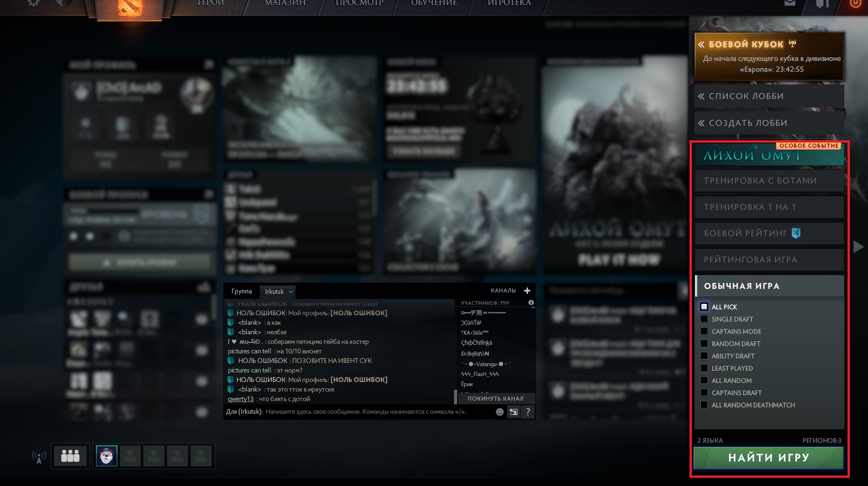Click ПОКИНУТЬ КАНАЛ to leave channel
The image size is (868, 486).
click(495, 398)
